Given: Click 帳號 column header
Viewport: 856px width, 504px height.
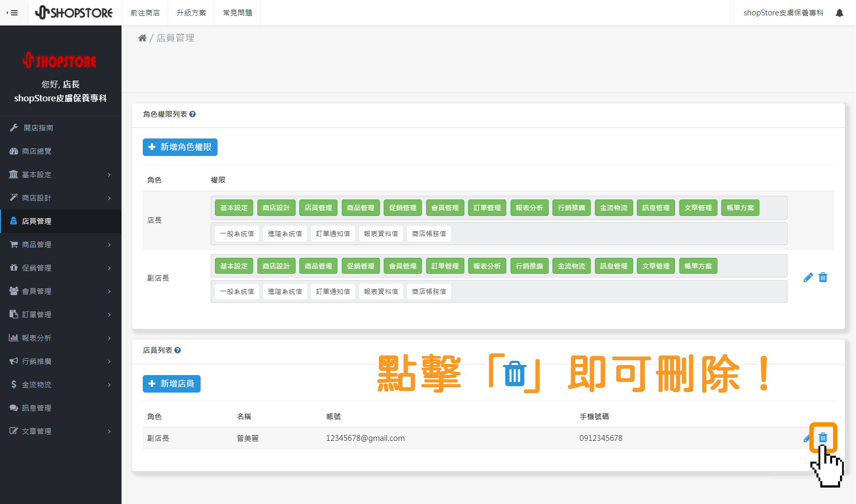Looking at the screenshot, I should click(x=334, y=416).
